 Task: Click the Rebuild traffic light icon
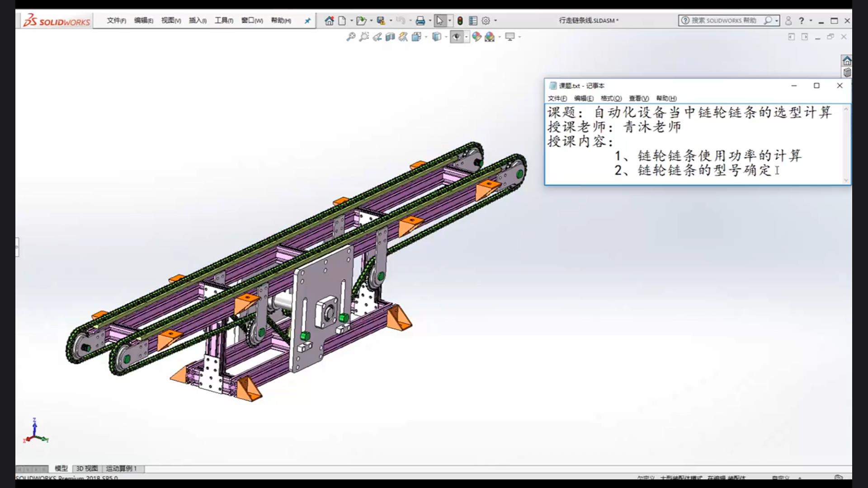pos(460,21)
